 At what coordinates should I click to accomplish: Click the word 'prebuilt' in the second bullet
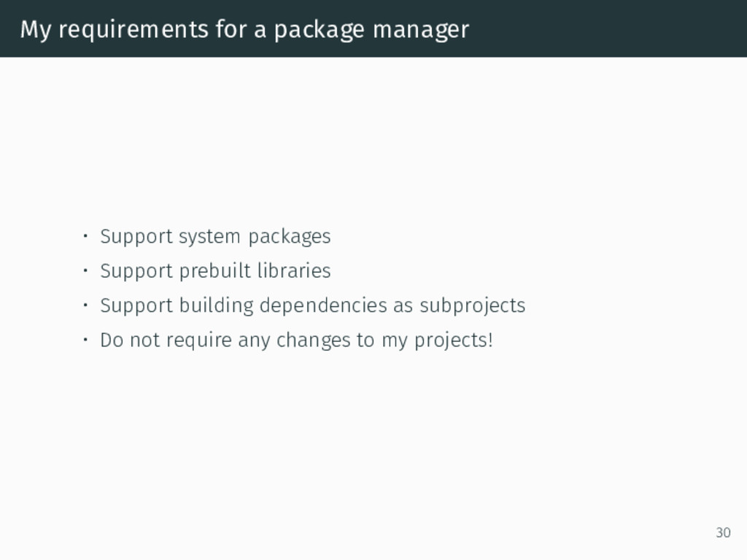tap(215, 271)
